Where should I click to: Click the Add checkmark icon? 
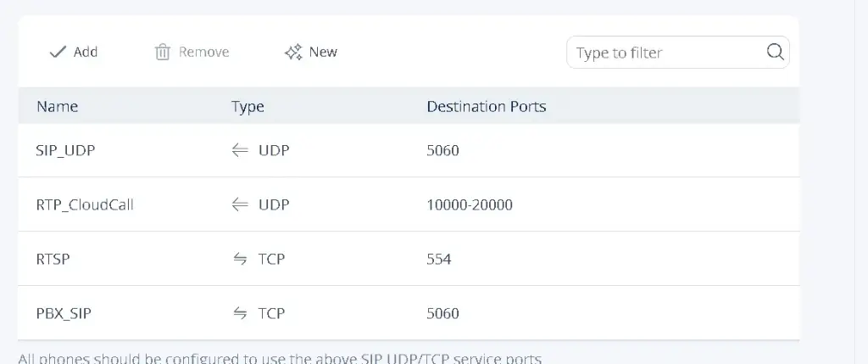pyautogui.click(x=58, y=52)
